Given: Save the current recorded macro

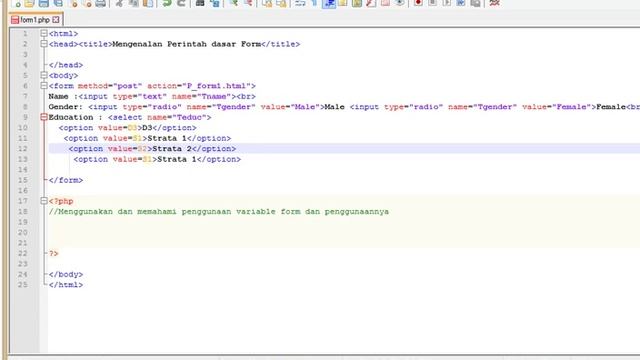Looking at the screenshot, I should (x=475, y=3).
